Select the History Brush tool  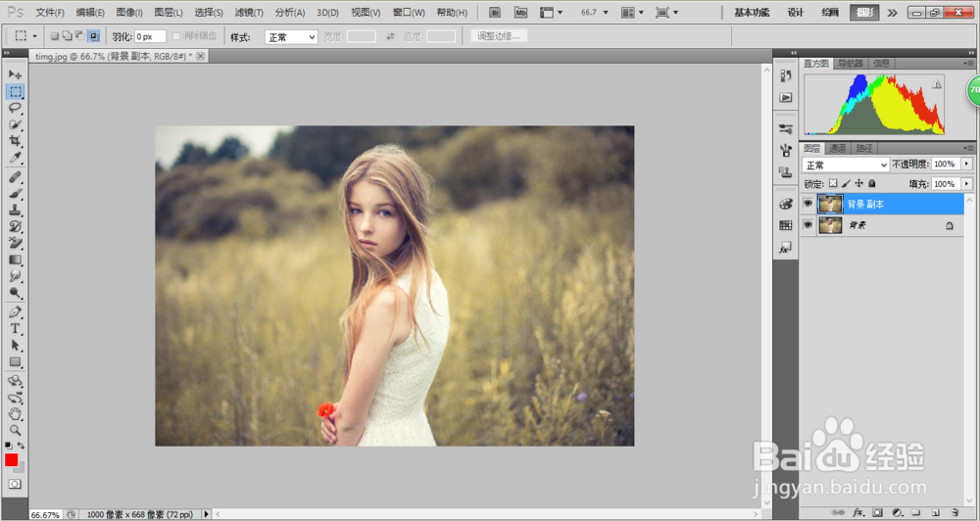pos(15,227)
